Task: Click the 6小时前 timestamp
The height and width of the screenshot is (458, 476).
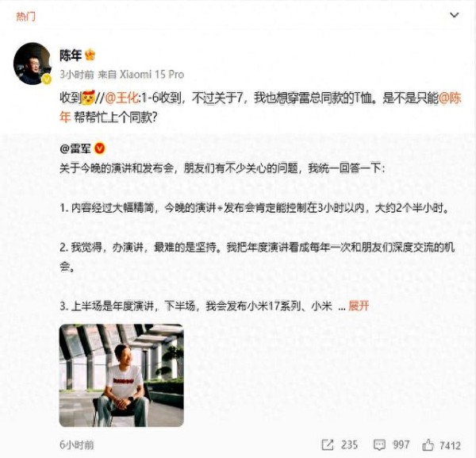Action: point(77,445)
